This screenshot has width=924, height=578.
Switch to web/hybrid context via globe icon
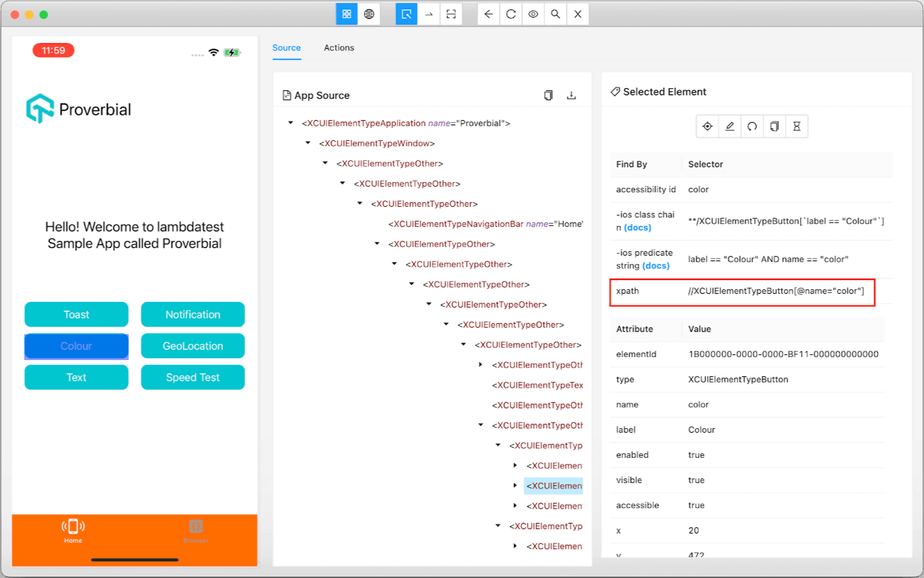(369, 13)
